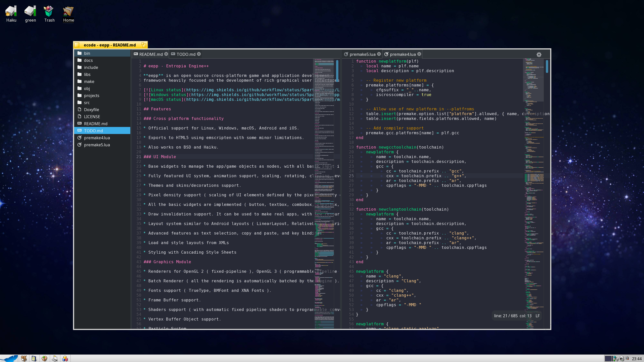Image resolution: width=644 pixels, height=362 pixels.
Task: Switch to the TODO.md editor tab
Action: (x=186, y=54)
